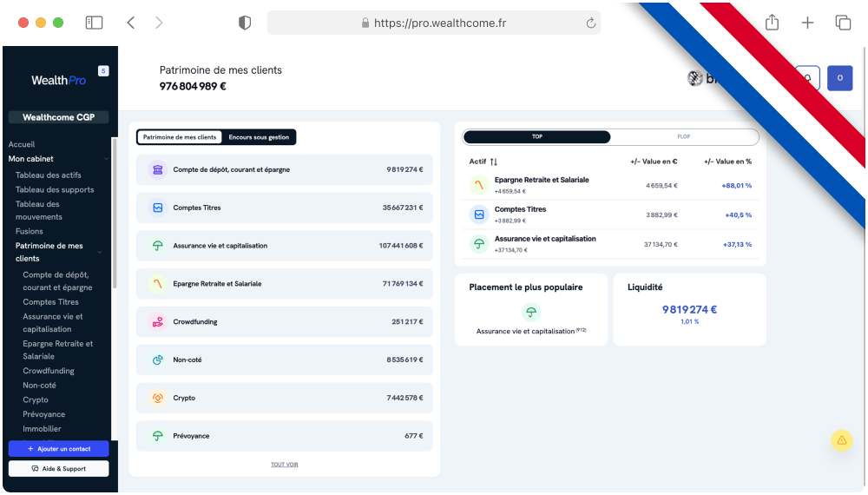The width and height of the screenshot is (868, 495).
Task: Click TOUT VOIR link
Action: pos(284,465)
